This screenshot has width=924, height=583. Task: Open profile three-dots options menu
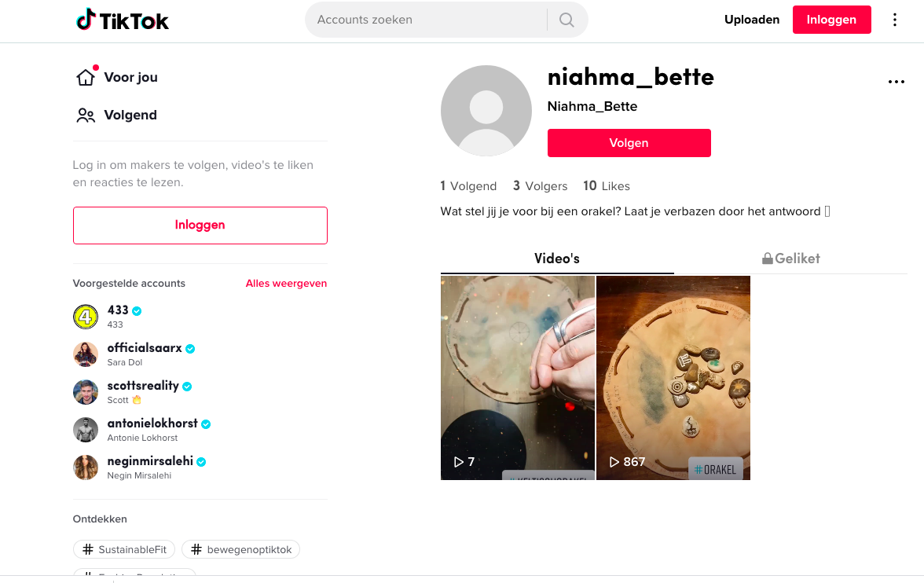click(896, 82)
